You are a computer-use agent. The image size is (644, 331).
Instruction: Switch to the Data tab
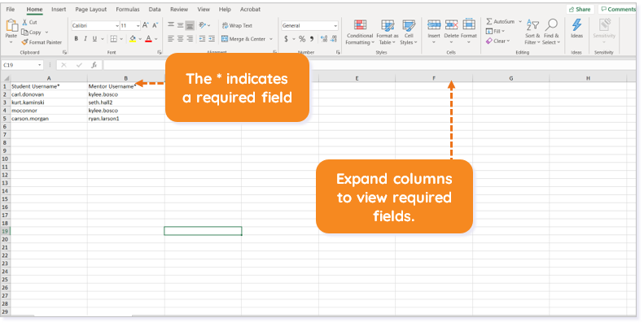(x=155, y=9)
